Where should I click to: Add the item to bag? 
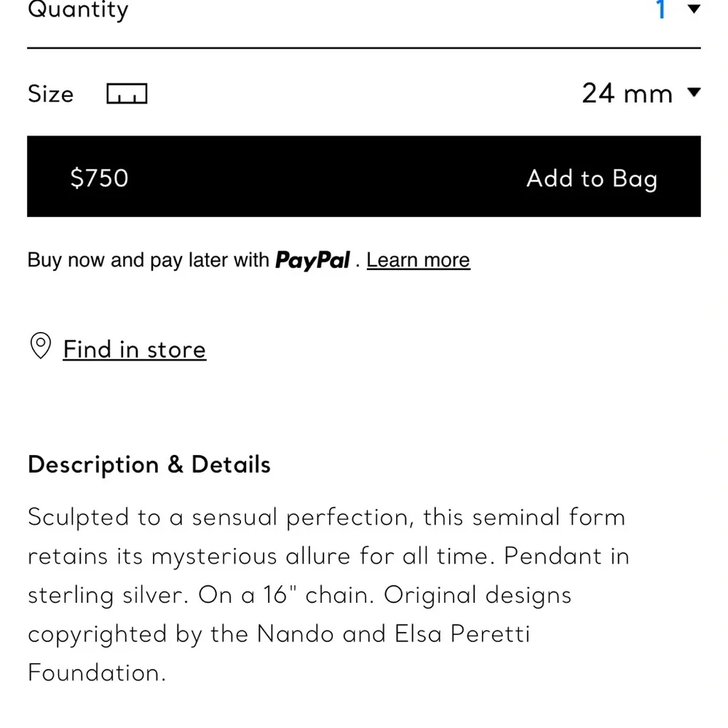591,179
